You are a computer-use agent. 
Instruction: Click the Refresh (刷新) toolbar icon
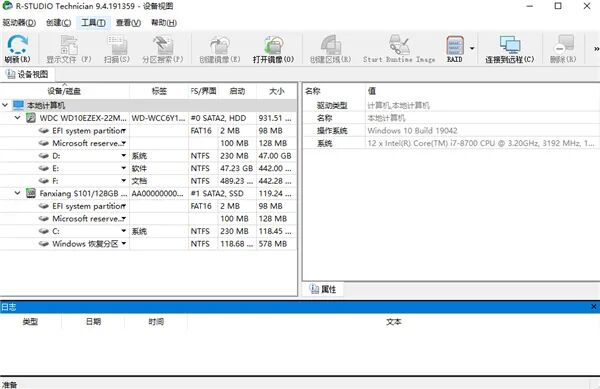click(17, 49)
